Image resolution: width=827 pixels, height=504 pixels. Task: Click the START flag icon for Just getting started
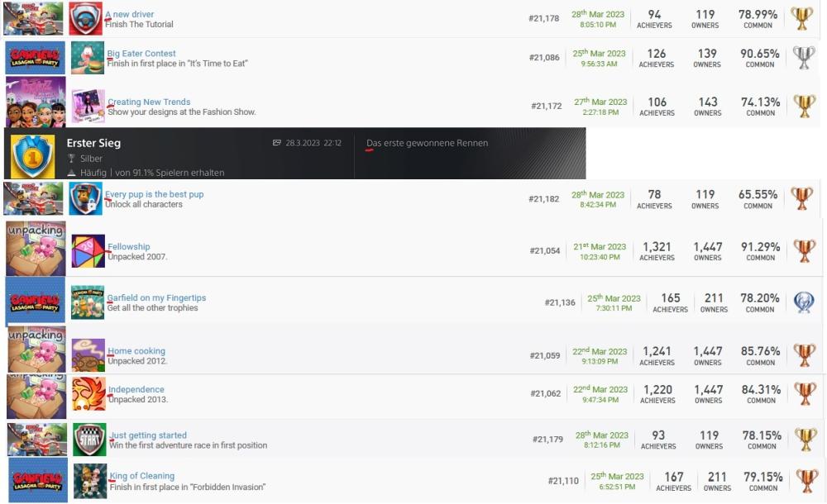click(89, 440)
